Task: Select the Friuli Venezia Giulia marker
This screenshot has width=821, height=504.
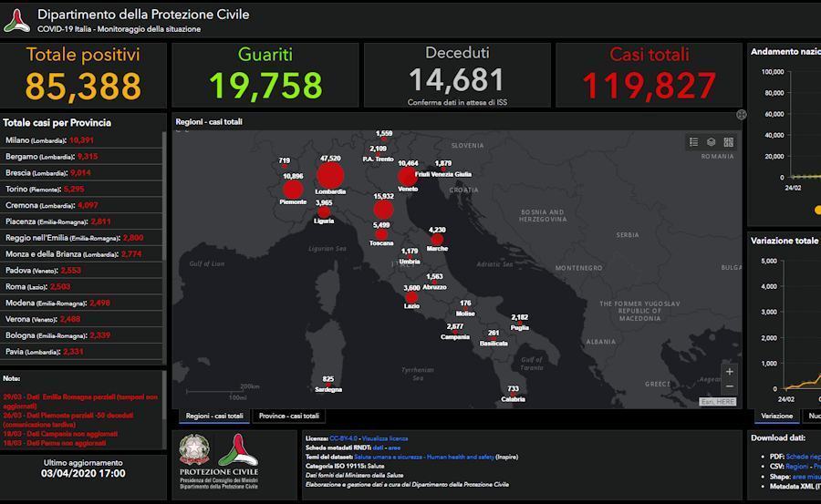Action: click(443, 169)
